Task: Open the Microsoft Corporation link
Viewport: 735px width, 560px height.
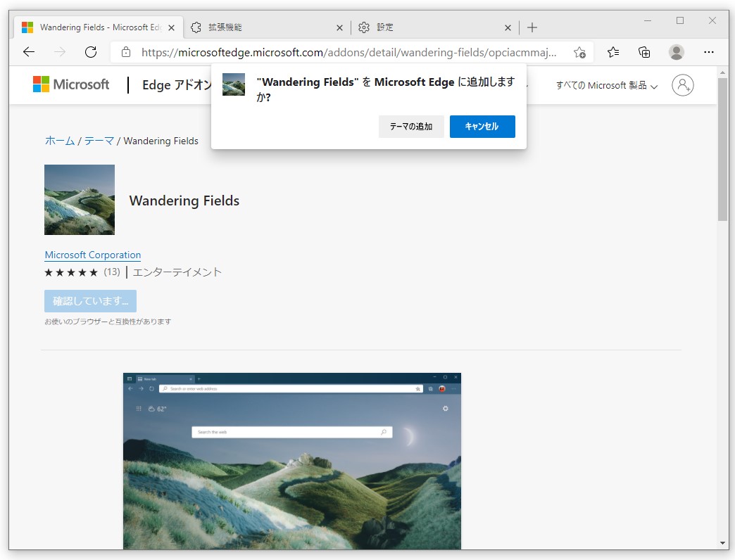Action: [x=92, y=255]
